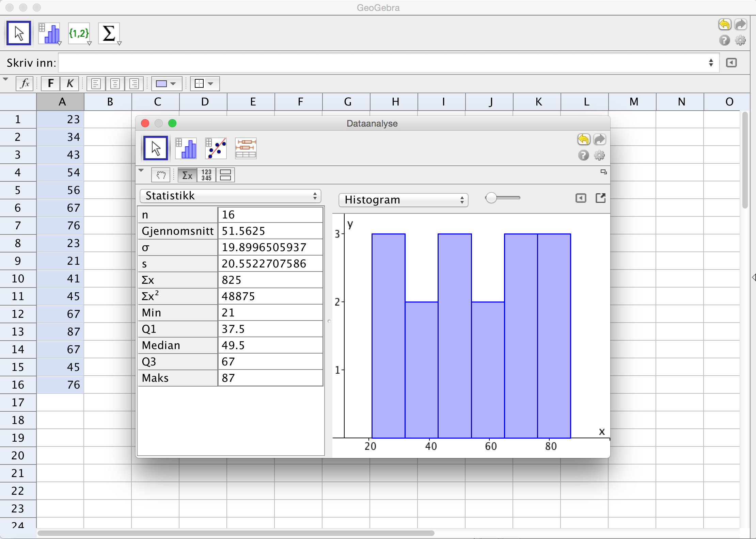This screenshot has height=539, width=756.
Task: Toggle the second plot panel button
Action: tap(225, 175)
